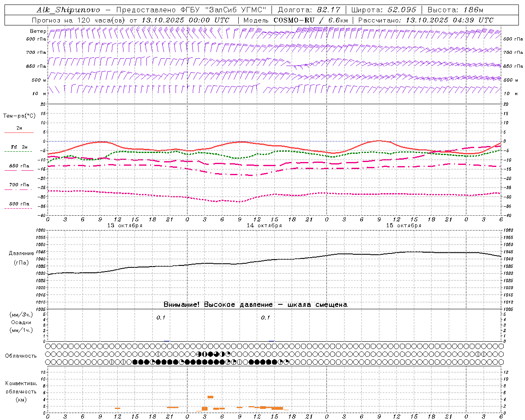This screenshot has height=420, width=525.
Task: Click the highest orange convective cloud bar
Action: 210,397
